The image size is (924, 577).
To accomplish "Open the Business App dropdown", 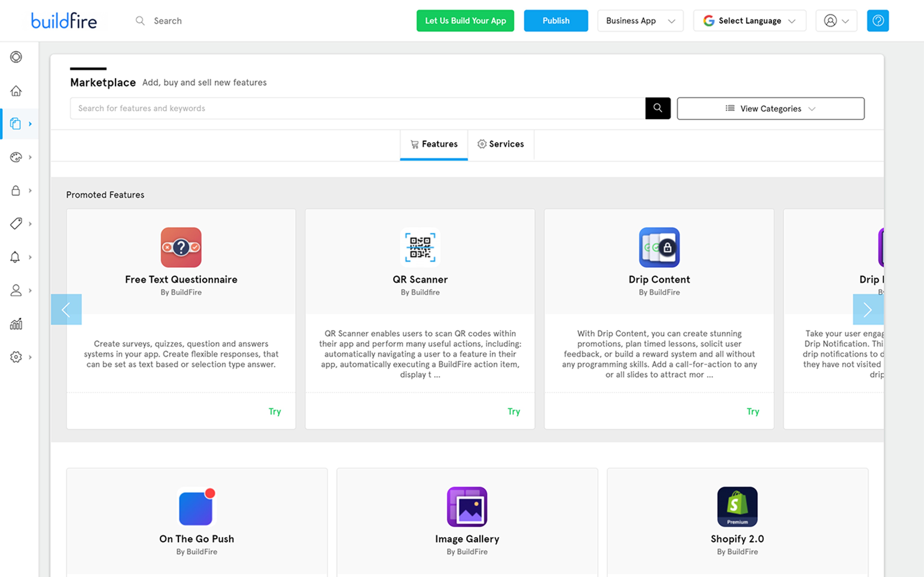I will pyautogui.click(x=640, y=21).
